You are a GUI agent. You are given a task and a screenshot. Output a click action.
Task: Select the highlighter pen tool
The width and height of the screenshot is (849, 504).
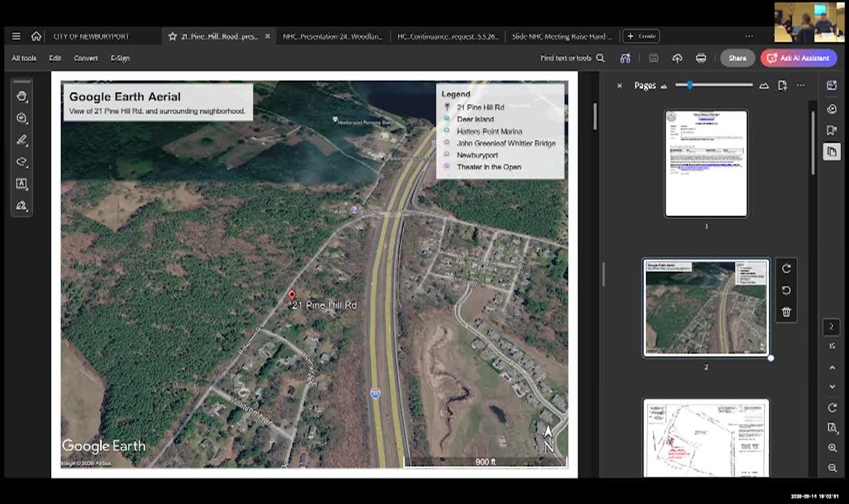(22, 140)
